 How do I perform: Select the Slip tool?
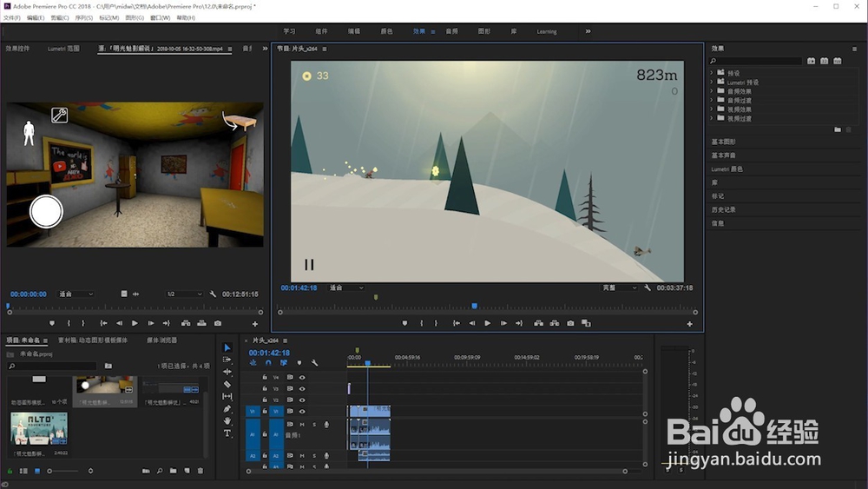pos(227,396)
